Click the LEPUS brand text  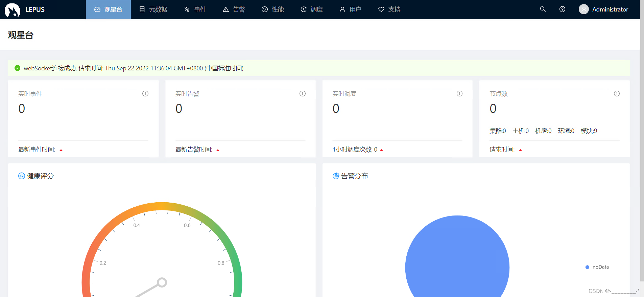click(x=35, y=9)
